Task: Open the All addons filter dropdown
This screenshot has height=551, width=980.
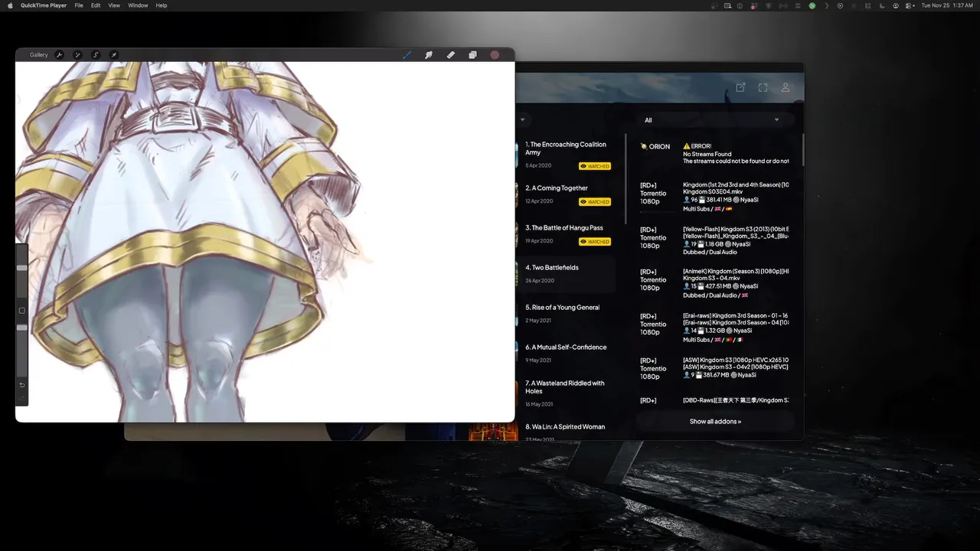Action: [714, 120]
